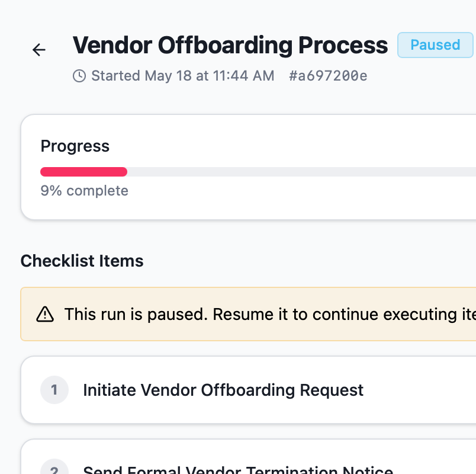This screenshot has height=474, width=476.
Task: Select the step 2 number badge
Action: point(54,469)
